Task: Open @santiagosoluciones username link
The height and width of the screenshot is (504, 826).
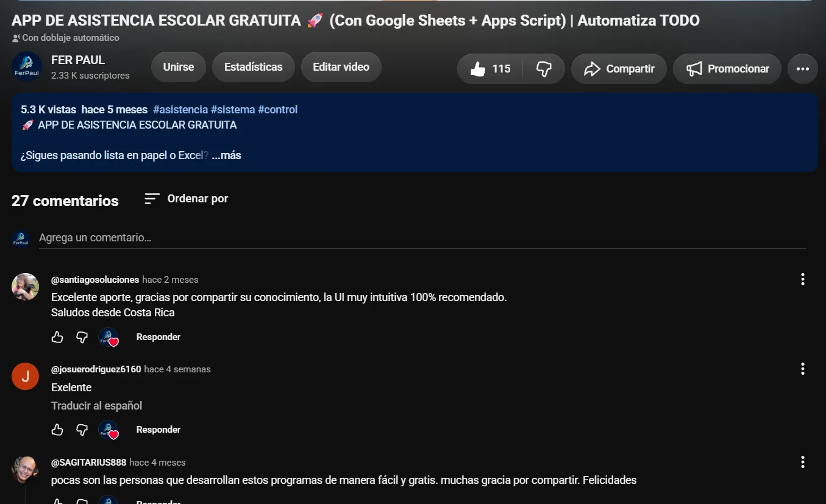Action: click(x=95, y=280)
